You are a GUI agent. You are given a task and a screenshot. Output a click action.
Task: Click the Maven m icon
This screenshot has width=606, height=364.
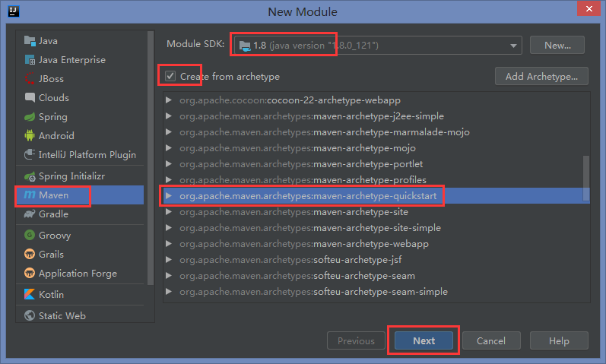pos(30,195)
